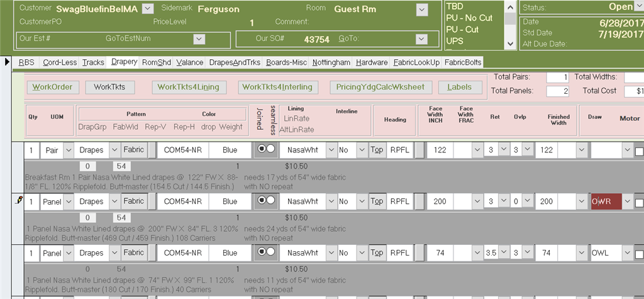Open the Nottingham tab
The height and width of the screenshot is (299, 644).
click(x=331, y=62)
